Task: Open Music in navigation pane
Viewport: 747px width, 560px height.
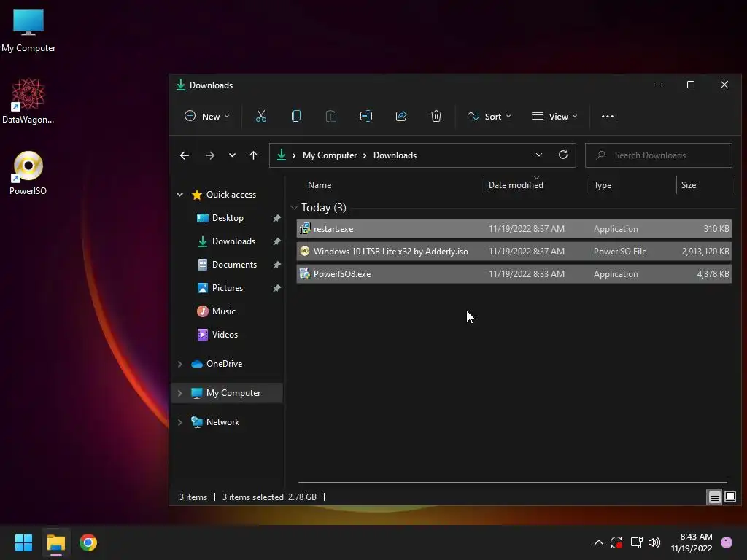Action: 223,311
